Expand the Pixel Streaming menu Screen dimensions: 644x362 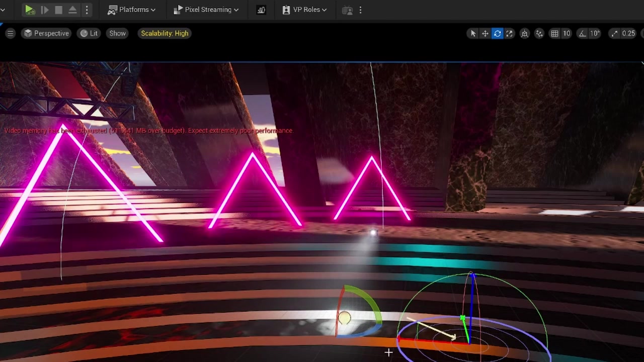[206, 10]
